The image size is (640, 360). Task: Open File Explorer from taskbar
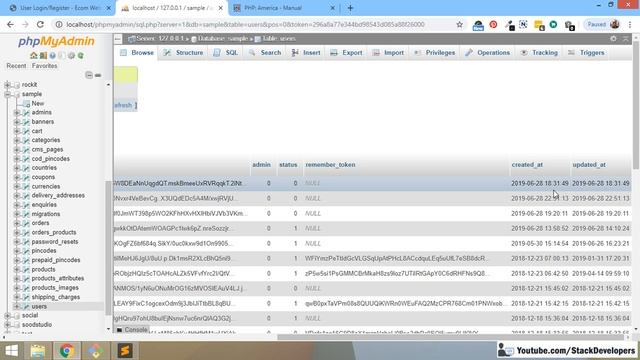coord(38,350)
